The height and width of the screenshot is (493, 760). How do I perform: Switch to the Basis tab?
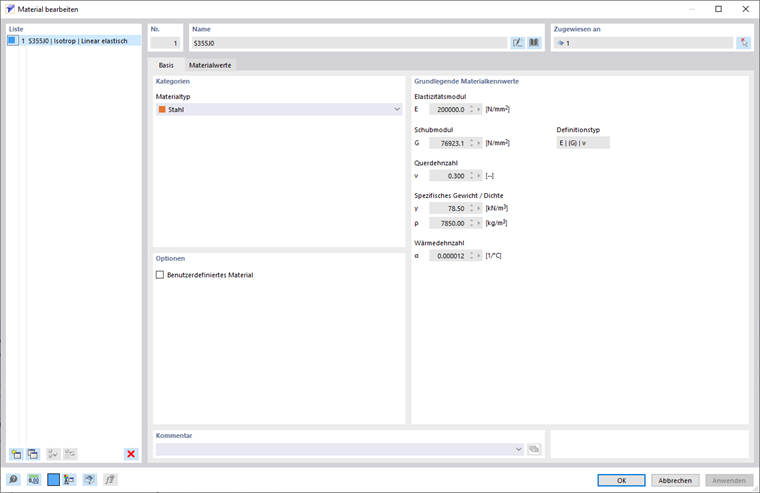pos(166,65)
